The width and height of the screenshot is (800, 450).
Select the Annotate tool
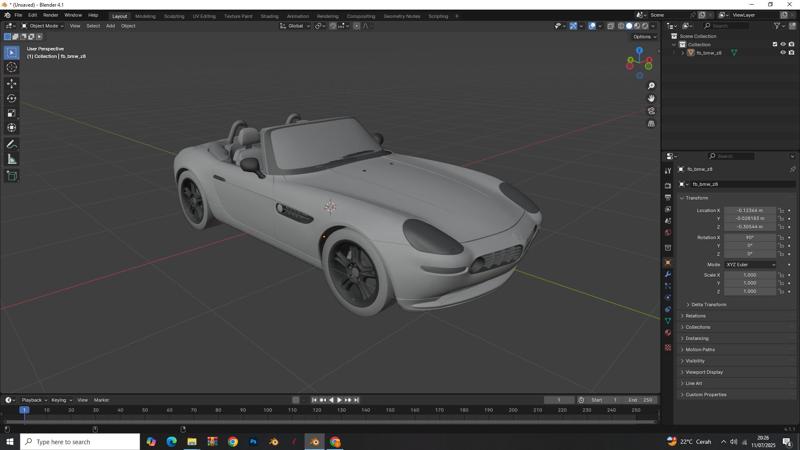click(11, 144)
